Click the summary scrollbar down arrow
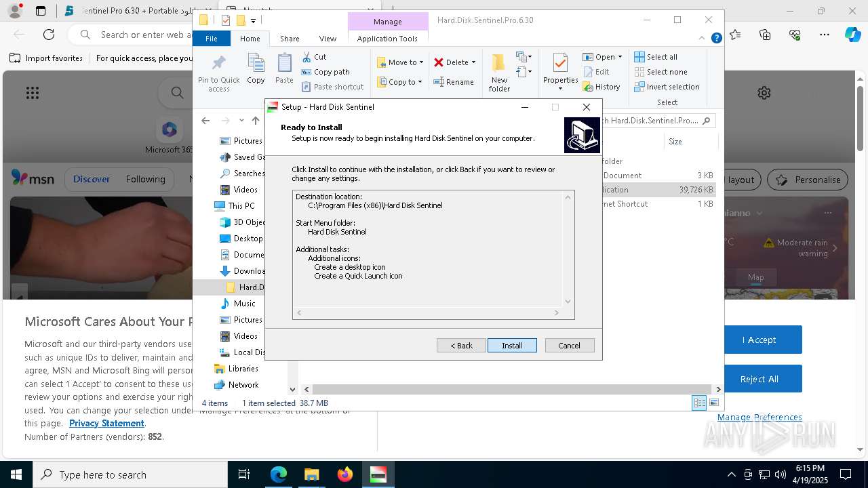The width and height of the screenshot is (868, 488). point(568,302)
